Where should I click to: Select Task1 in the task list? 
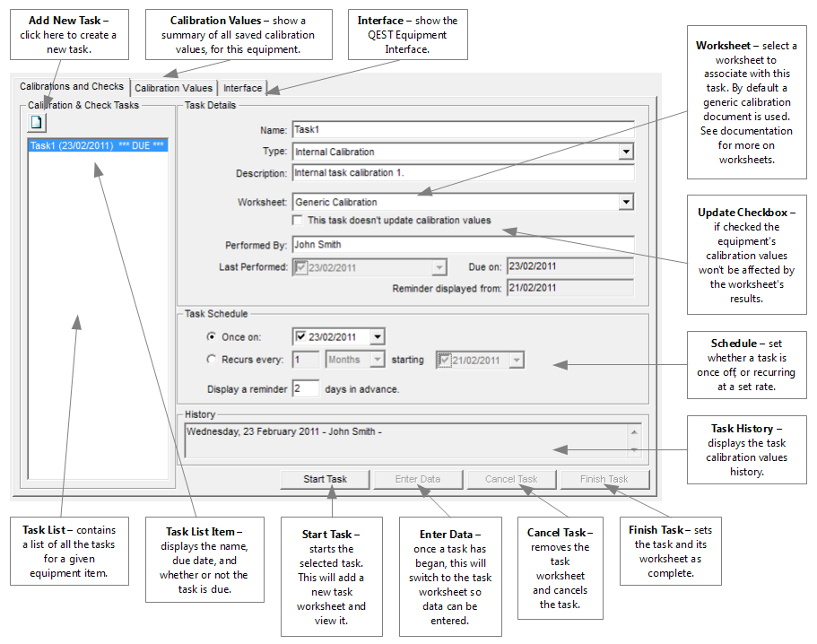tap(97, 145)
